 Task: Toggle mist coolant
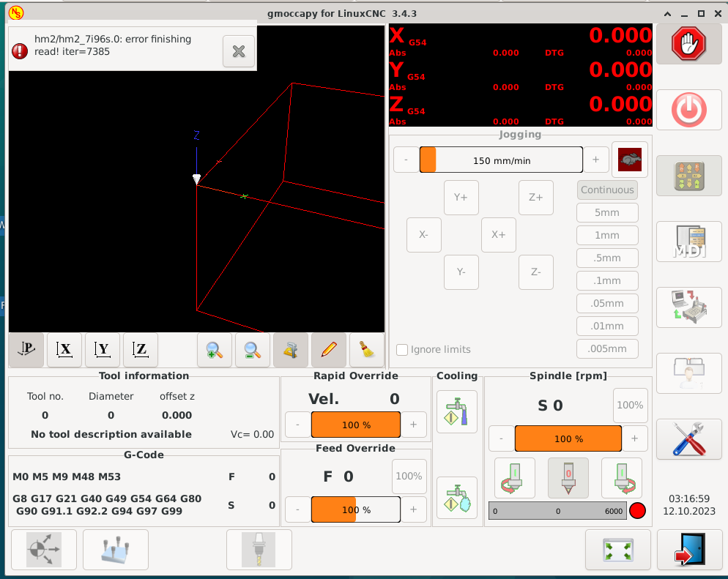tap(457, 498)
